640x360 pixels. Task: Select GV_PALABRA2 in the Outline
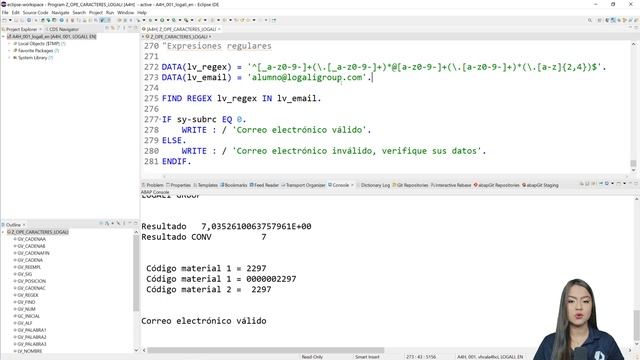(x=31, y=338)
